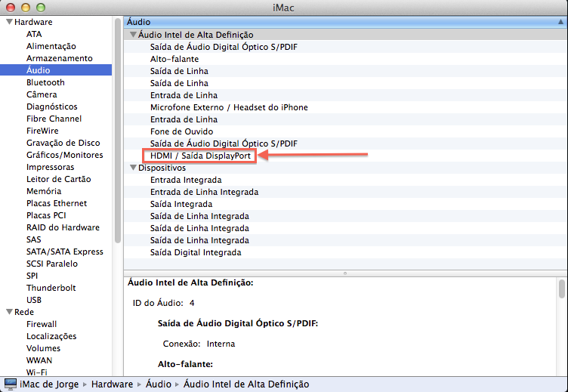Click iMac de Jorge in path bar

[51, 384]
